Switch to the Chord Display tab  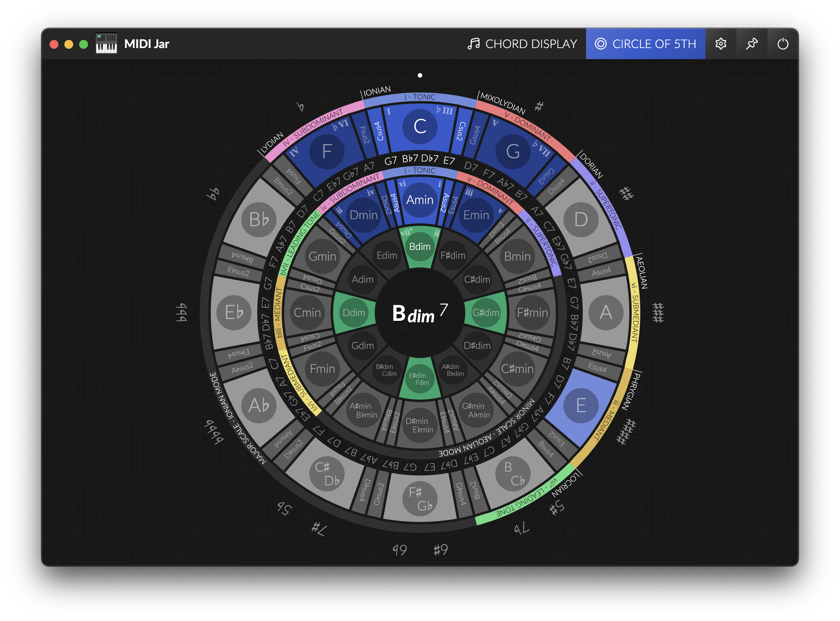pos(522,44)
